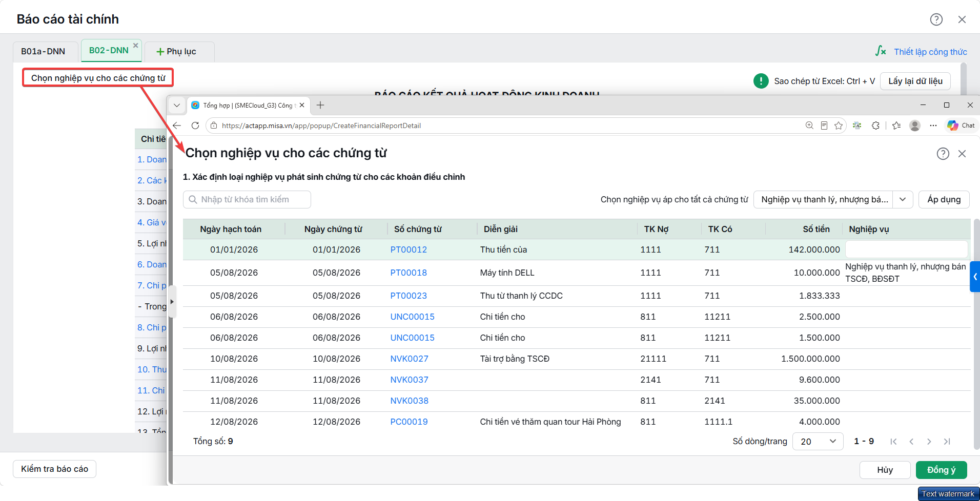Image resolution: width=980 pixels, height=501 pixels.
Task: Expand the blue side panel chevron
Action: click(x=975, y=277)
